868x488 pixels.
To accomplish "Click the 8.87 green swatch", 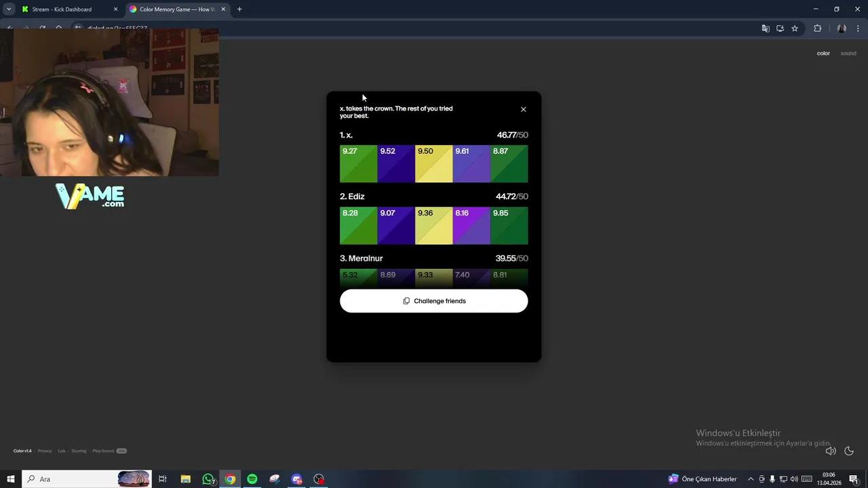I will 509,164.
